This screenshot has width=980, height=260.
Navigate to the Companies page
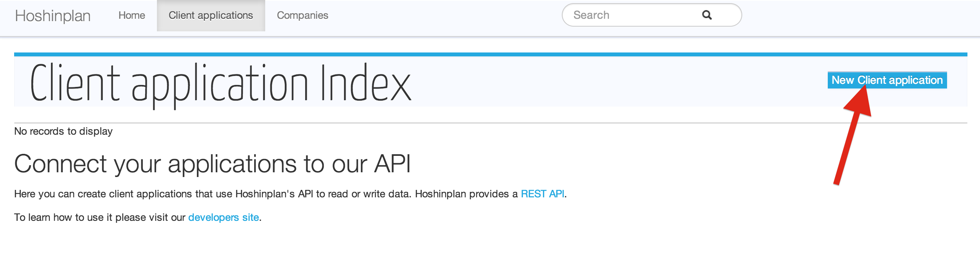pos(302,15)
